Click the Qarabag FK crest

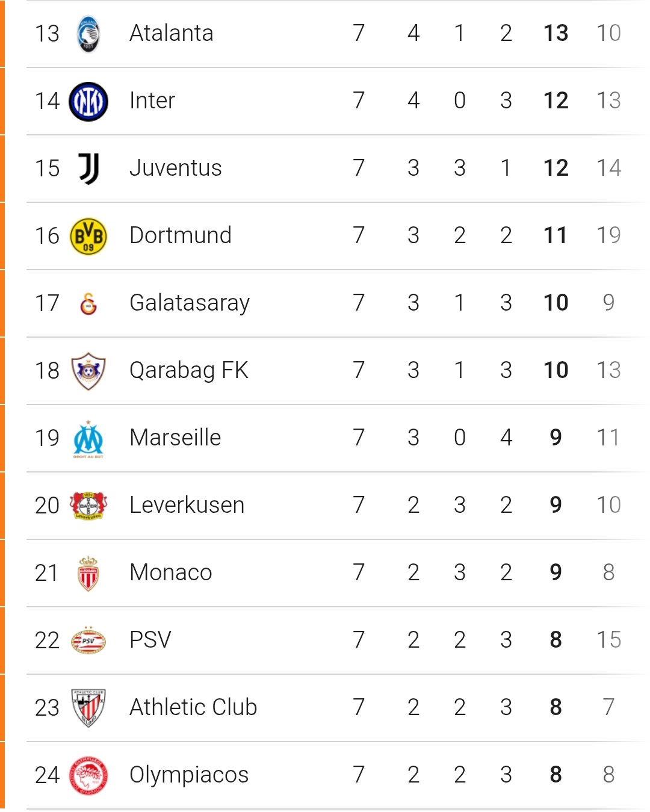click(x=88, y=371)
